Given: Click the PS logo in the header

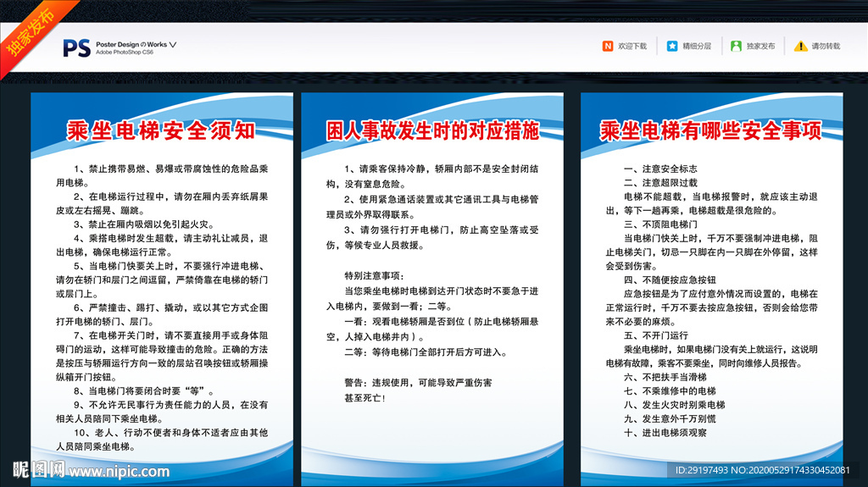Looking at the screenshot, I should [x=76, y=48].
